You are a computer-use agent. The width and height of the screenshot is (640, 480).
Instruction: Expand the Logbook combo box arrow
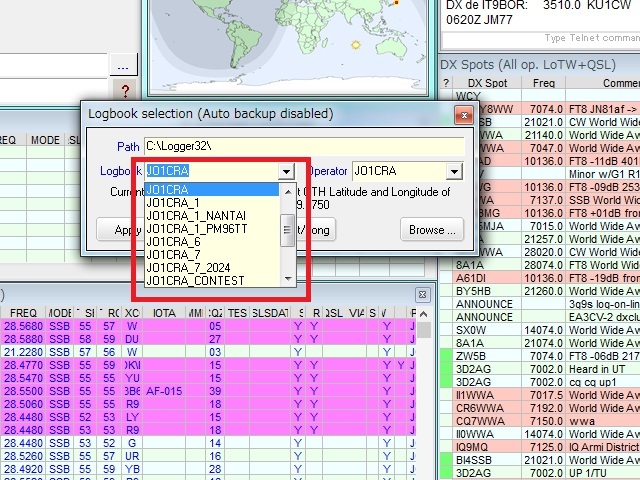[x=287, y=172]
